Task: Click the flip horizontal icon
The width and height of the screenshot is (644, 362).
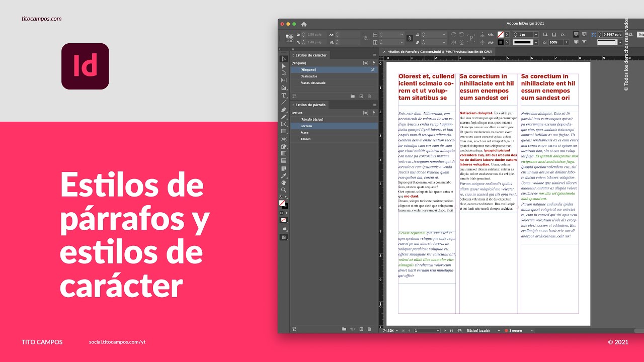Action: 454,42
